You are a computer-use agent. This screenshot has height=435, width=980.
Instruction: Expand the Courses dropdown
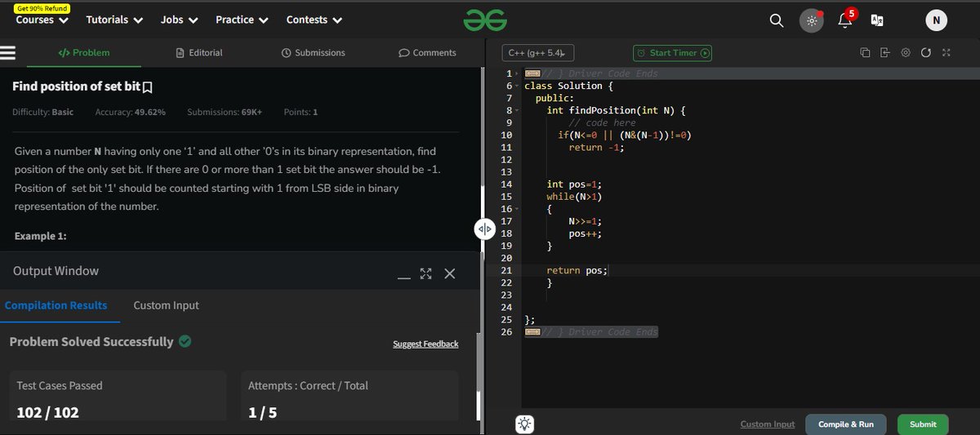(x=41, y=20)
